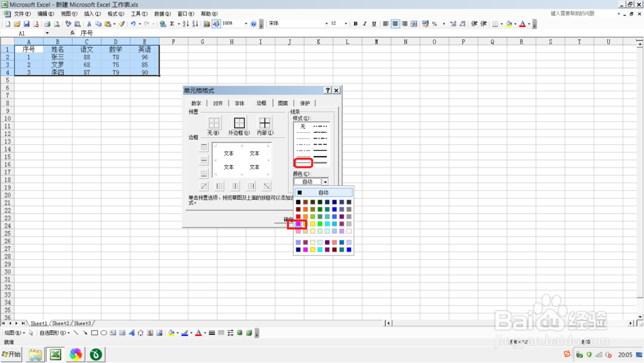The height and width of the screenshot is (363, 644).
Task: Select the Line tool in Drawing toolbar
Action: pos(76,333)
